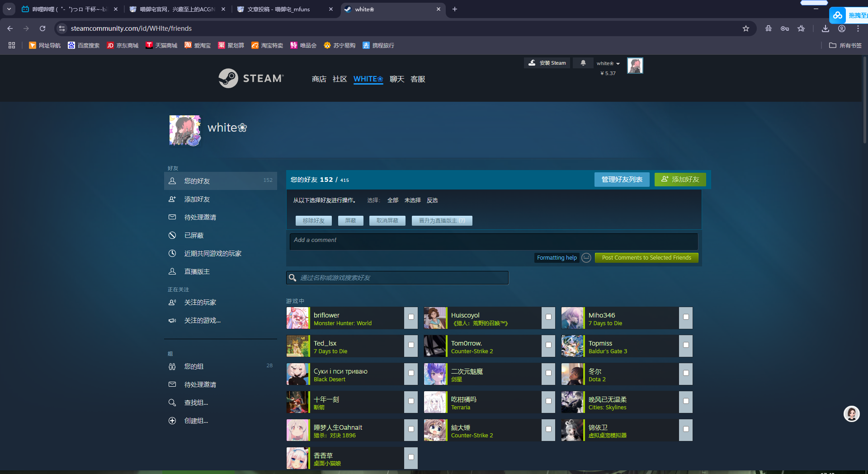Viewport: 868px width, 474px height.
Task: Click Formatting help link
Action: pos(557,258)
